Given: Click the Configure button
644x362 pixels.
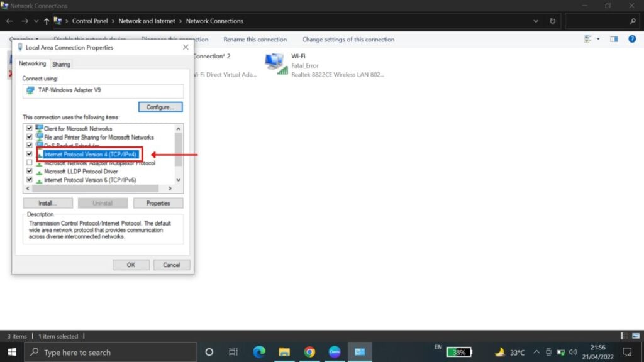Looking at the screenshot, I should (x=160, y=107).
